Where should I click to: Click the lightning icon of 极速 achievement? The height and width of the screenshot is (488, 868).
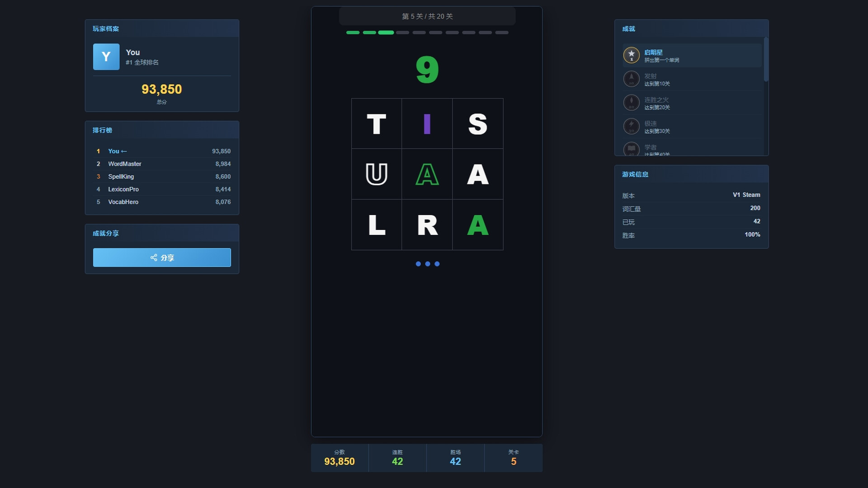[631, 127]
